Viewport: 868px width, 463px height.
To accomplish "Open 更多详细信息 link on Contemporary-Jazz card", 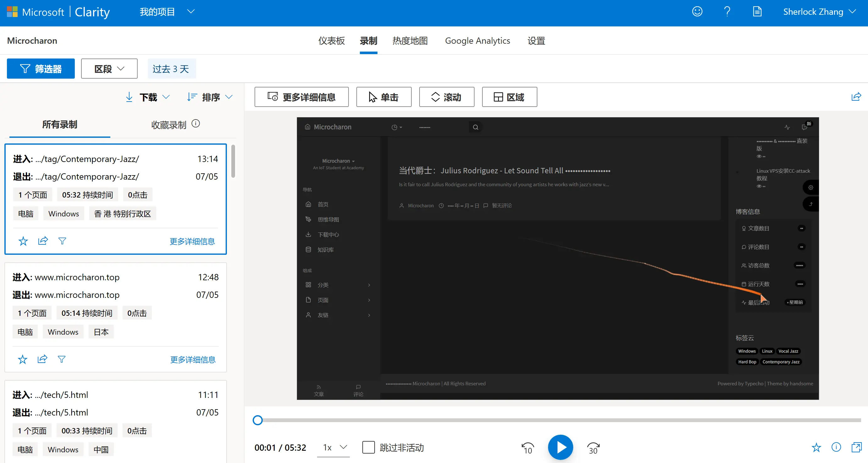I will 192,242.
